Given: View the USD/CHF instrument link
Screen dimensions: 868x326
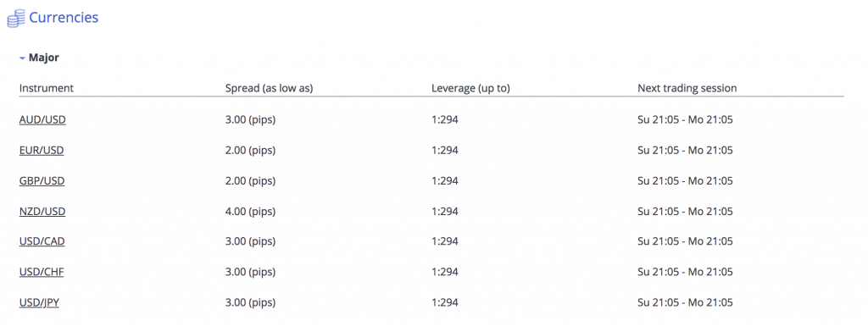Looking at the screenshot, I should click(x=42, y=272).
